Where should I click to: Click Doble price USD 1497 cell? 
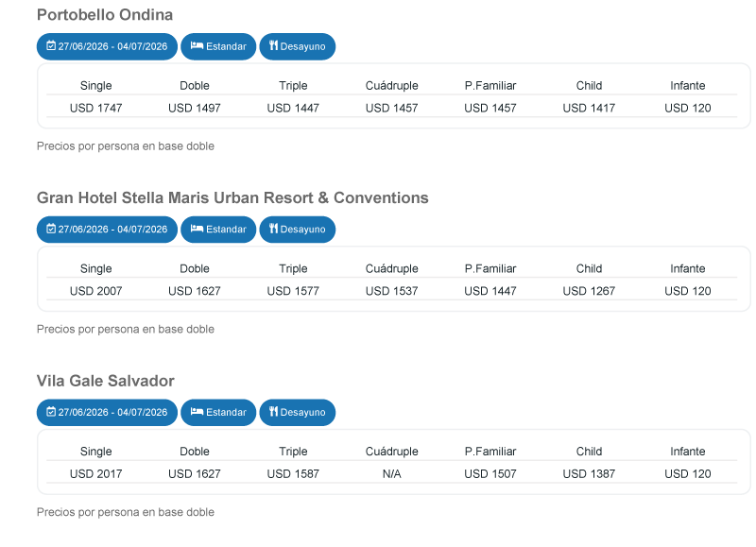click(x=195, y=109)
